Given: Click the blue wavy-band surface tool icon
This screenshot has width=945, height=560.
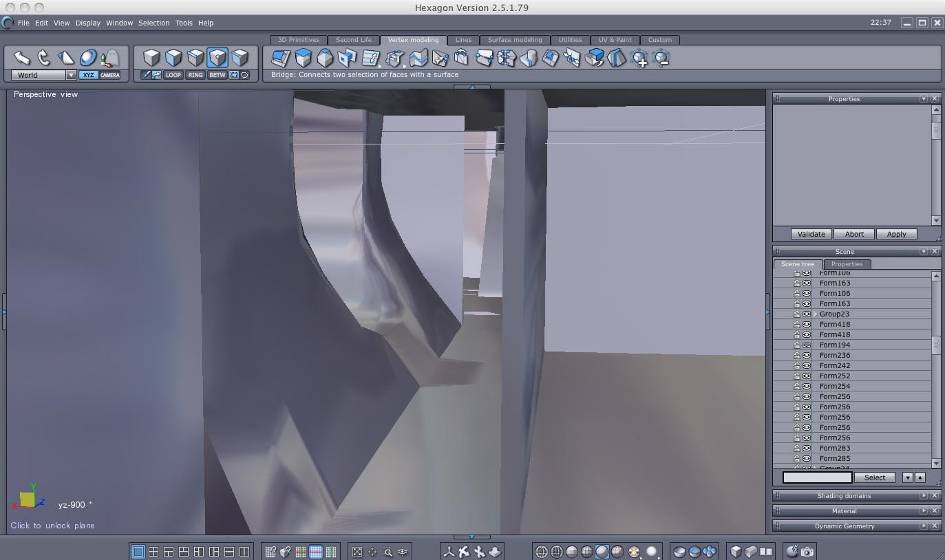Looking at the screenshot, I should 418,58.
